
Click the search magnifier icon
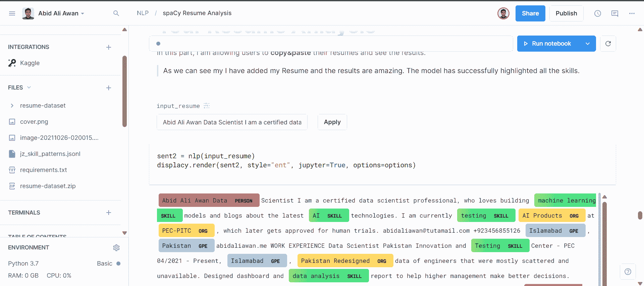(x=116, y=13)
